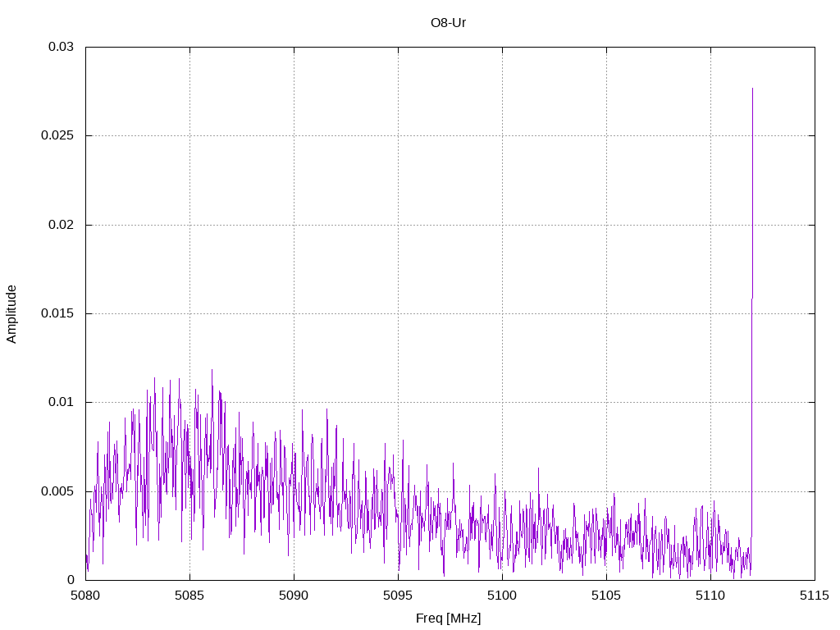Click the plot title O8-Ur
Image resolution: width=840 pixels, height=630 pixels.
(448, 23)
